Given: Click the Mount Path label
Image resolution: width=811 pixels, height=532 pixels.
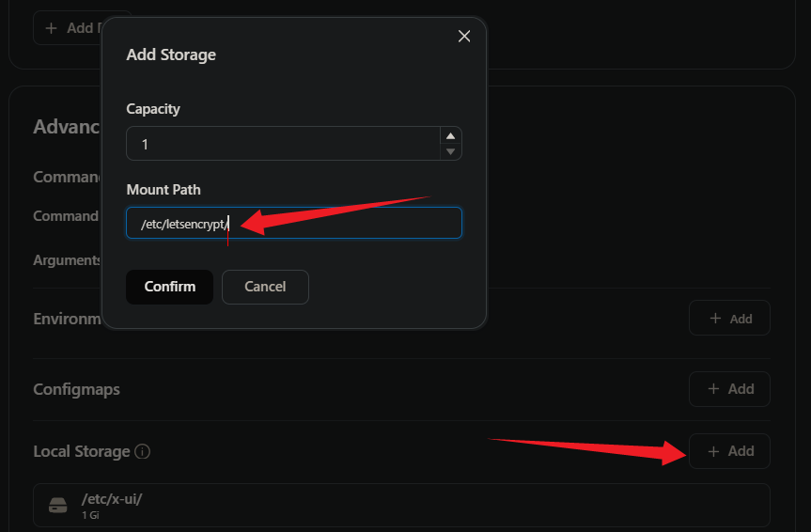Looking at the screenshot, I should tap(164, 190).
